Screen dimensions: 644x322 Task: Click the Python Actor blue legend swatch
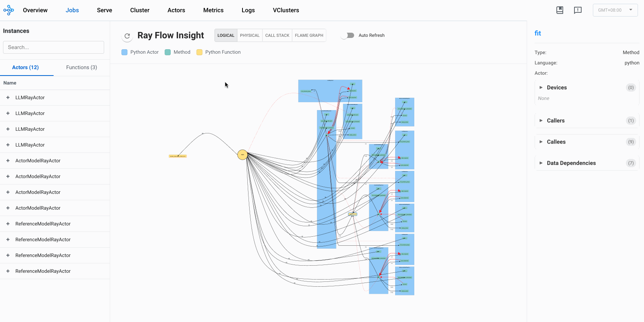tap(124, 52)
